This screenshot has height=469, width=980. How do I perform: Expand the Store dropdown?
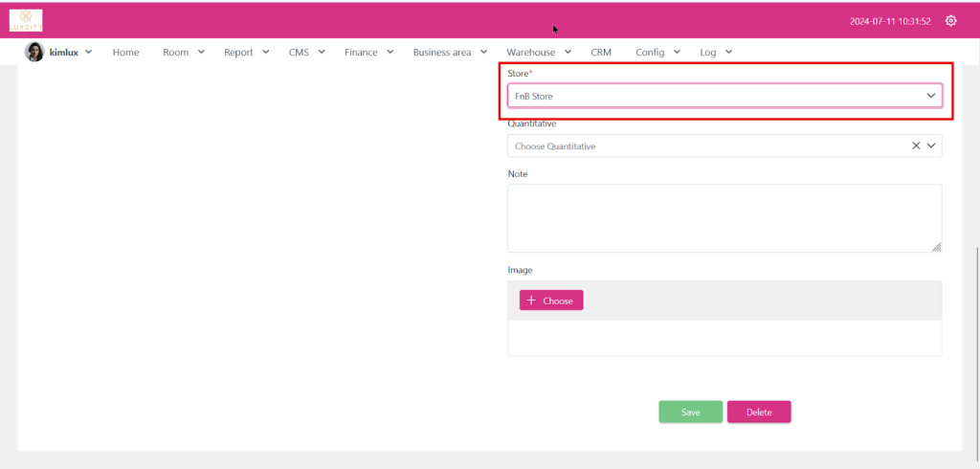(x=724, y=96)
